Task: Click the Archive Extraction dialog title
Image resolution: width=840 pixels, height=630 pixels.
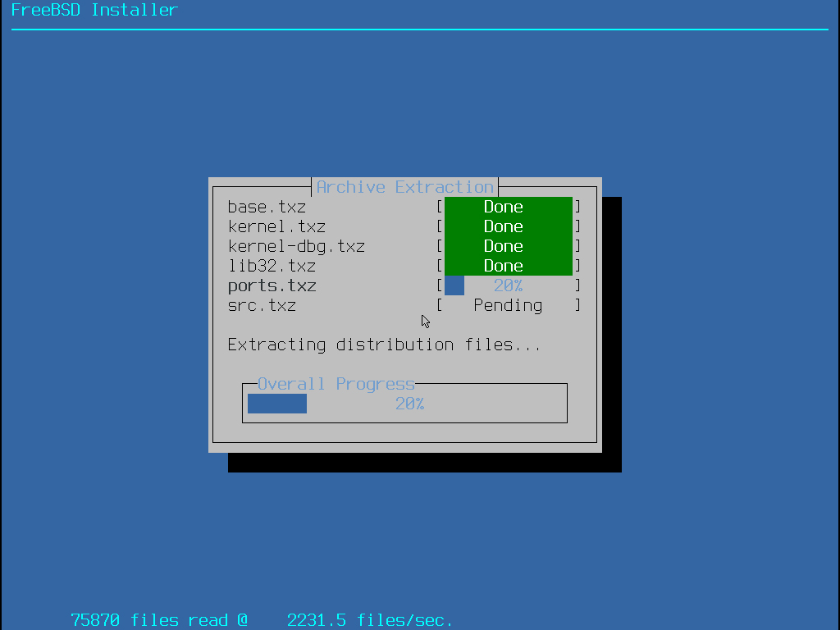Action: coord(405,187)
